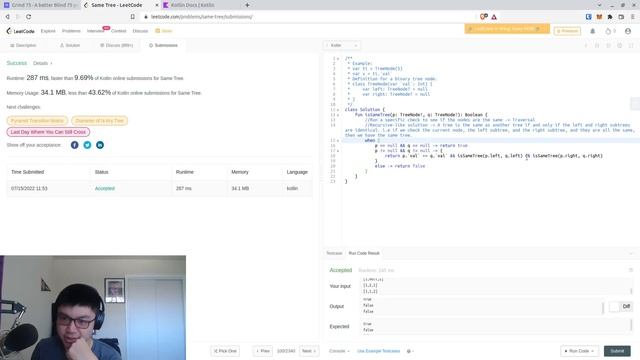Open the MetaMask fox extension
Image resolution: width=640 pixels, height=360 pixels.
[x=599, y=17]
